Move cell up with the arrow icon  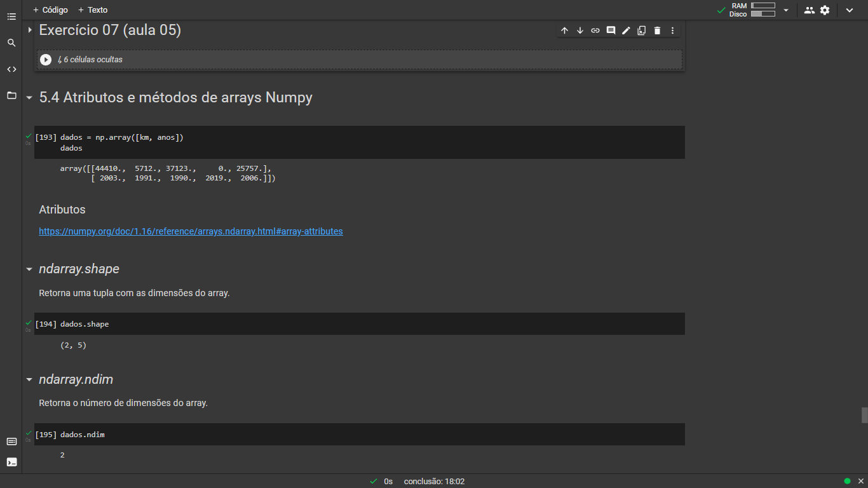564,30
